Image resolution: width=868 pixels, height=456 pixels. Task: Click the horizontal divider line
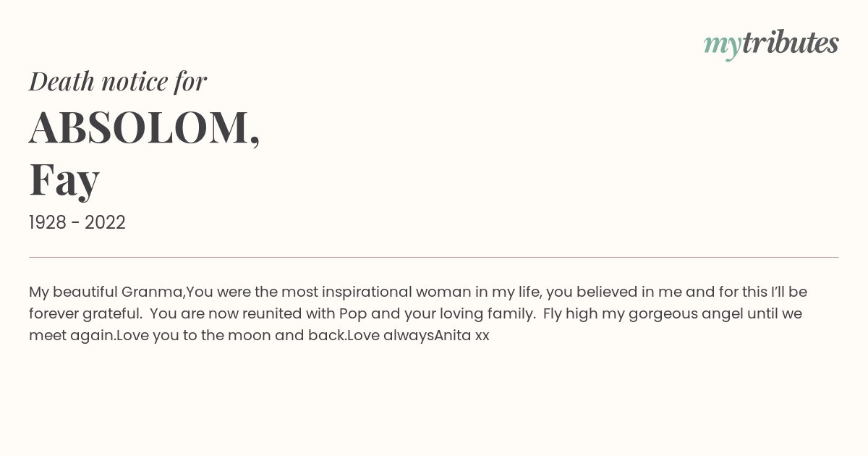(x=434, y=257)
